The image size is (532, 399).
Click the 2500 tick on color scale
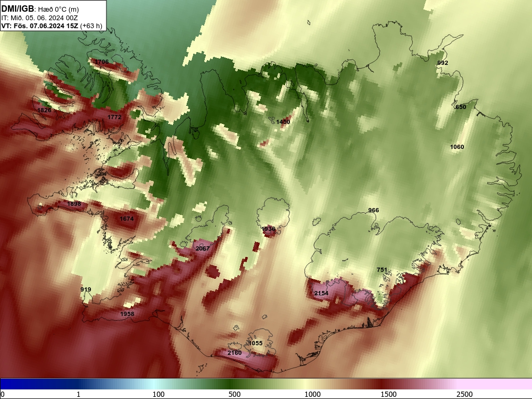click(x=464, y=394)
